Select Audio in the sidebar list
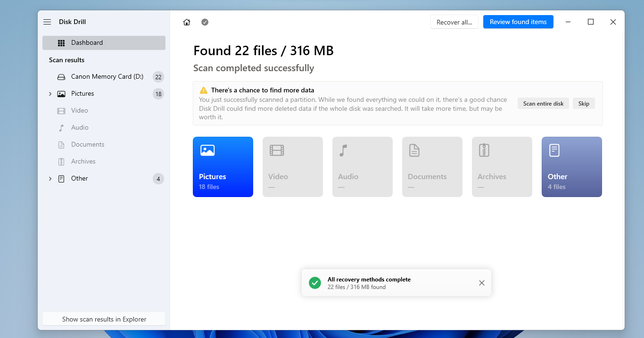 point(104,128)
